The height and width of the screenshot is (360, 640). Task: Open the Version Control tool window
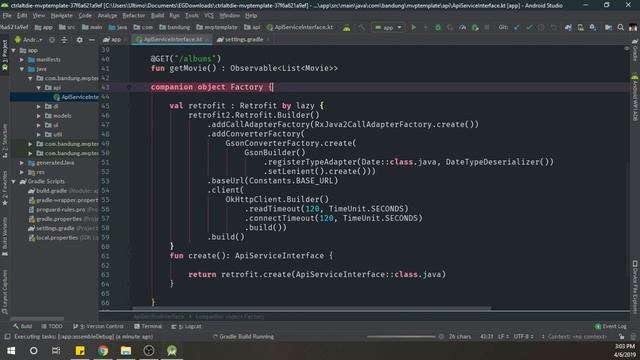coord(98,327)
